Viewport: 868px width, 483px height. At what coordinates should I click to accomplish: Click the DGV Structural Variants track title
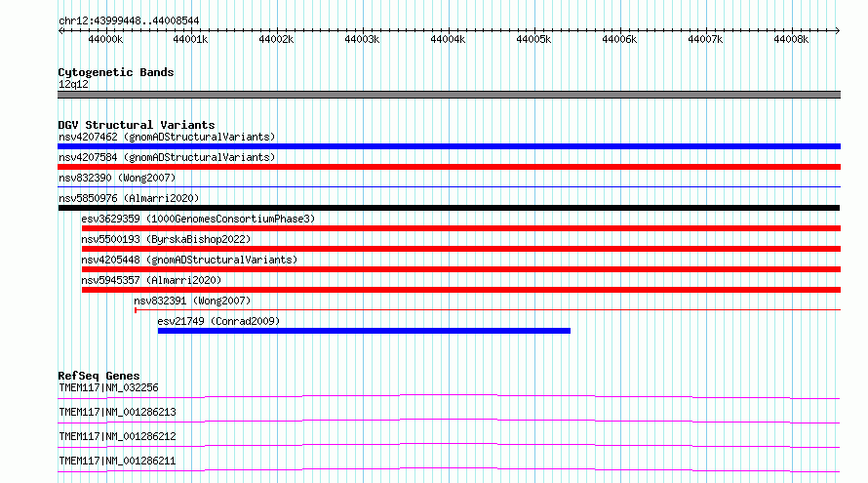pos(137,125)
